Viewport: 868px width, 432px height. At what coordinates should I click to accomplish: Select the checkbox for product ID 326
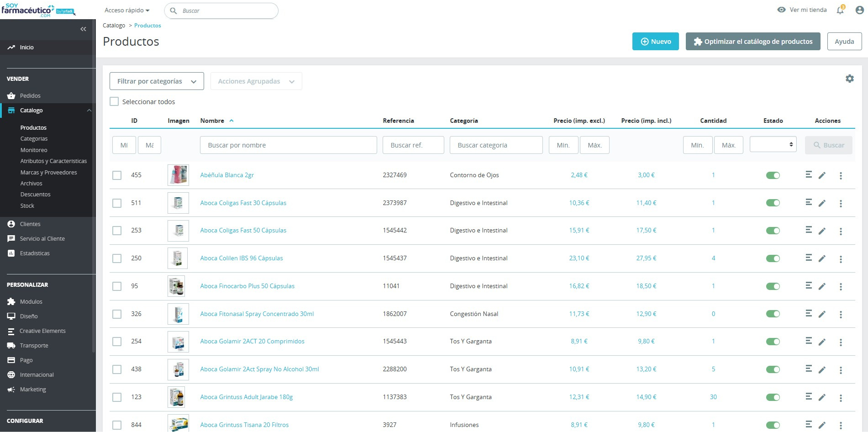[x=117, y=314]
